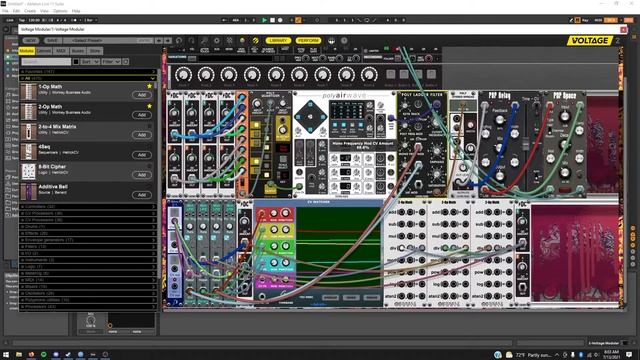The image size is (640, 360).
Task: Switch to the Busses tab
Action: click(x=78, y=51)
